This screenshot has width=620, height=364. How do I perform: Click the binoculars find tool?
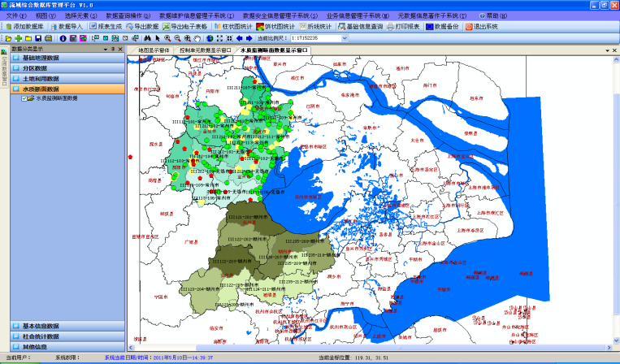pyautogui.click(x=146, y=38)
